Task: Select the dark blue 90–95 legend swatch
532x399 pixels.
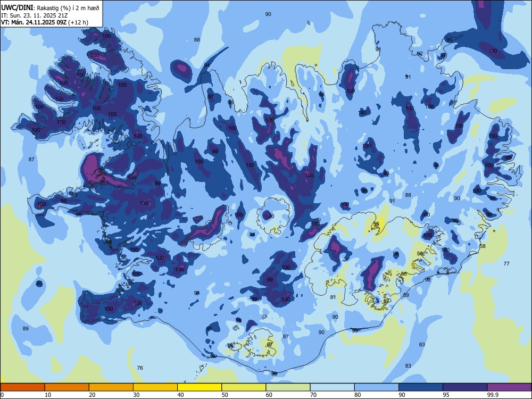Action: pyautogui.click(x=421, y=387)
